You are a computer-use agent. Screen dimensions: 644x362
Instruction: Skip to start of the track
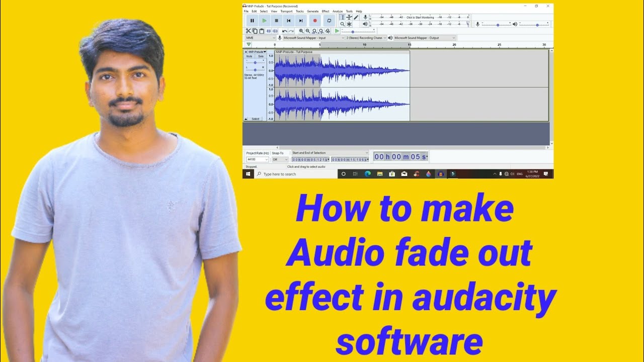289,21
